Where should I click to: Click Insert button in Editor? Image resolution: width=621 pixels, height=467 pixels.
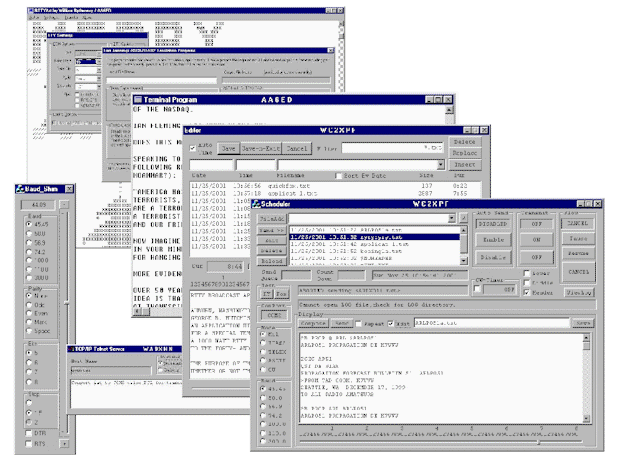[465, 164]
